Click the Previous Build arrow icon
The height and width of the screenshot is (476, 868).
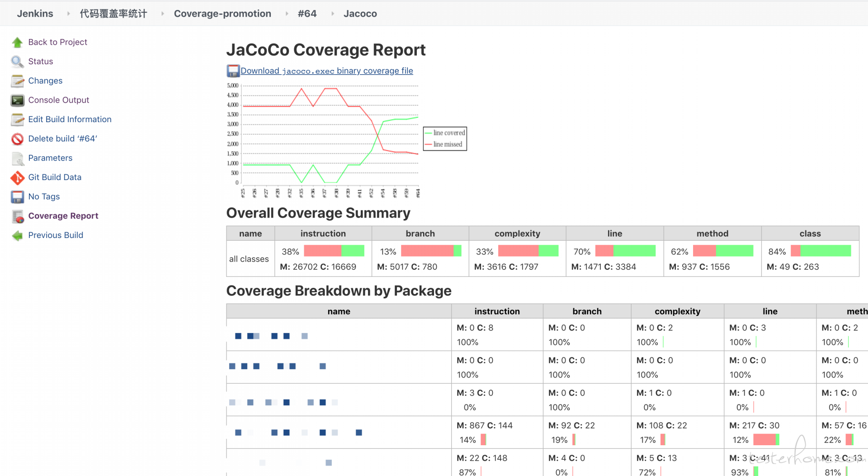(x=17, y=235)
